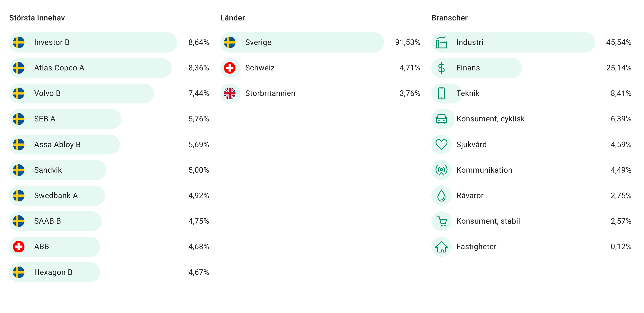This screenshot has height=313, width=644.
Task: Click the Sjukvård heart icon
Action: (441, 145)
